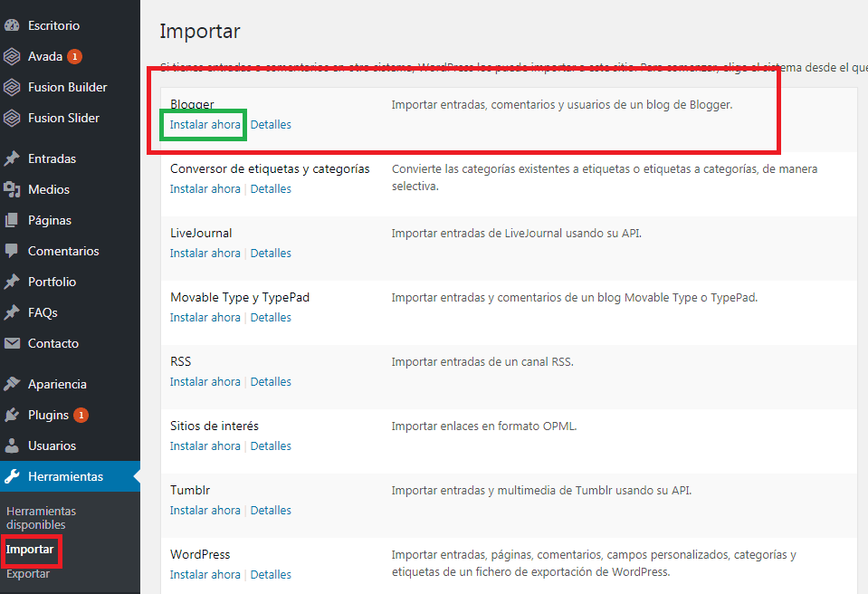Click 'Importar enlaces en formato OPML' description

coord(484,426)
